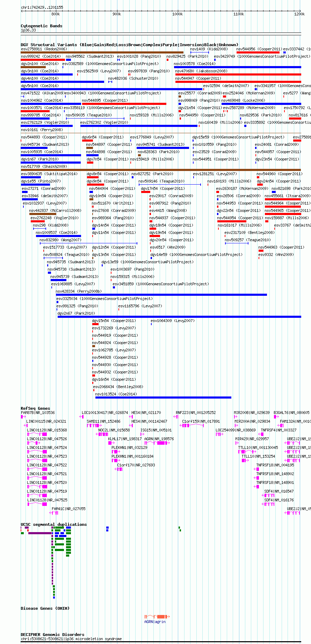Click gene label MIR200B|NR_029639
This screenshot has width=311, height=644.
[x=252, y=413]
